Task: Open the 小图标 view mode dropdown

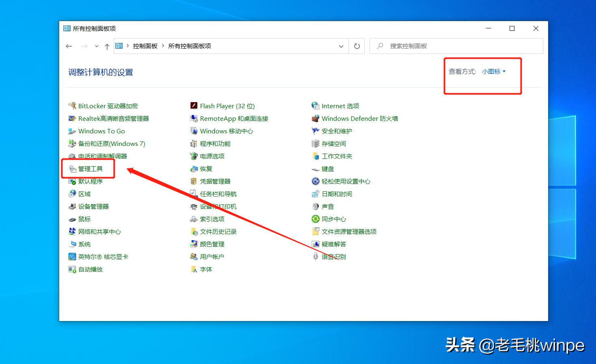Action: coord(493,71)
